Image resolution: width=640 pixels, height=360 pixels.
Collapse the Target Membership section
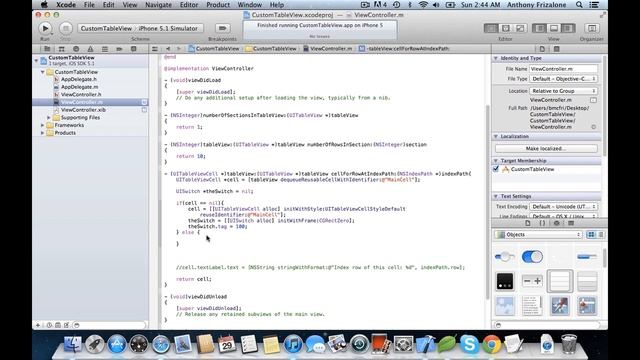(x=496, y=161)
